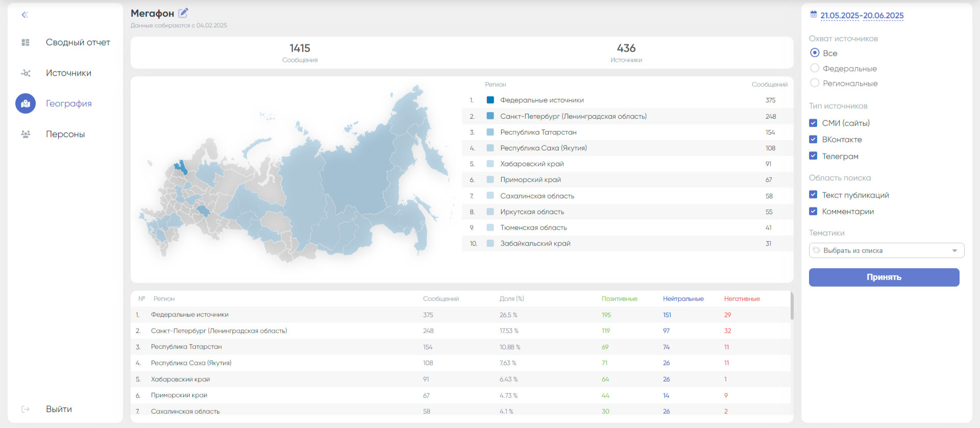Viewport: 980px width, 428px height.
Task: Click Санкт-Петербург row in the bottom table
Action: (x=219, y=331)
